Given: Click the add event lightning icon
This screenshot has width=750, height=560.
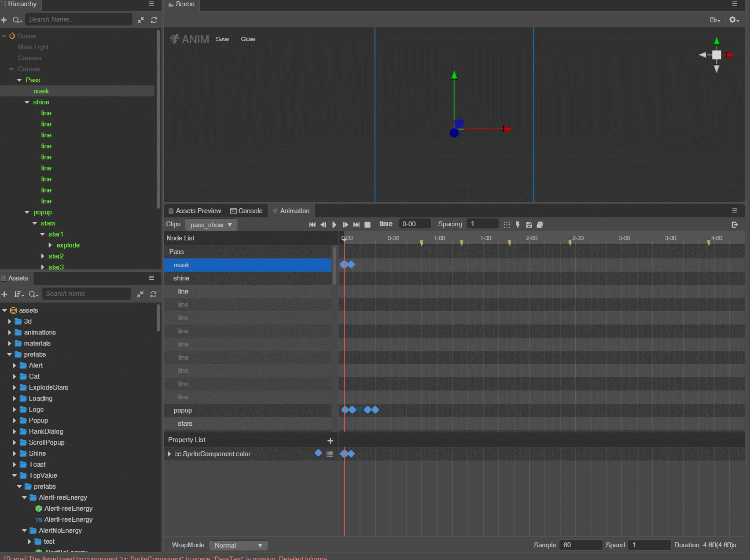Looking at the screenshot, I should (518, 225).
